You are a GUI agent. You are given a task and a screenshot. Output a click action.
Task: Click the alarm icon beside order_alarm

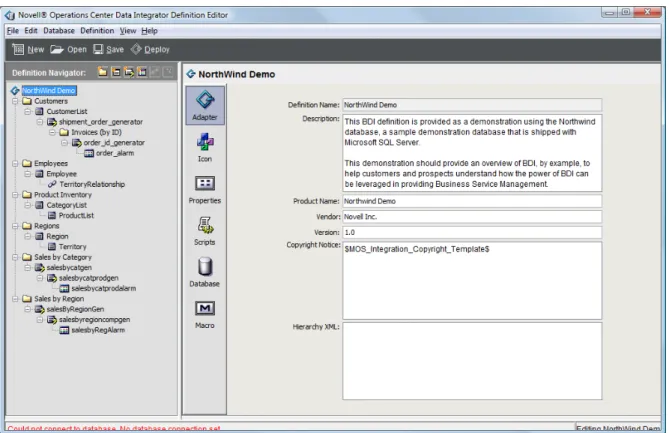89,153
